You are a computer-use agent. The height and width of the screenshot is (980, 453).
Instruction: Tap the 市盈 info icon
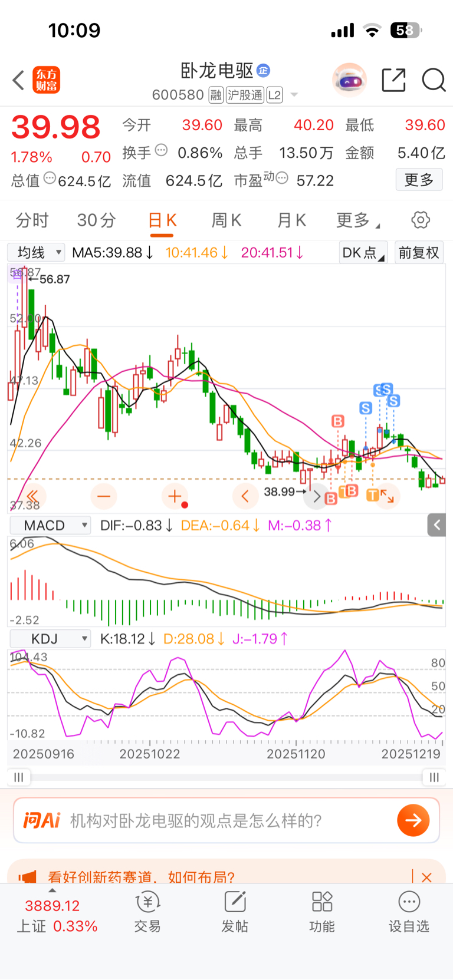(282, 177)
